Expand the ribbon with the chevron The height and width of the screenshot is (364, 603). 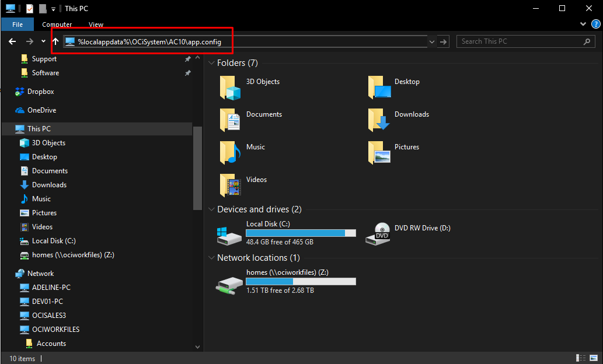[583, 24]
